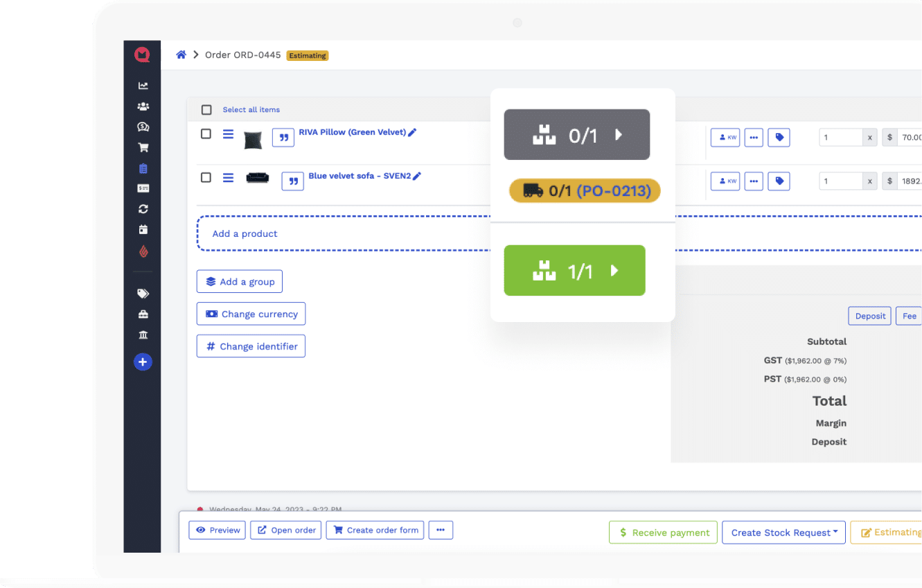Viewport: 922px width, 588px height.
Task: Open the app logo in the sidebar
Action: (x=142, y=55)
